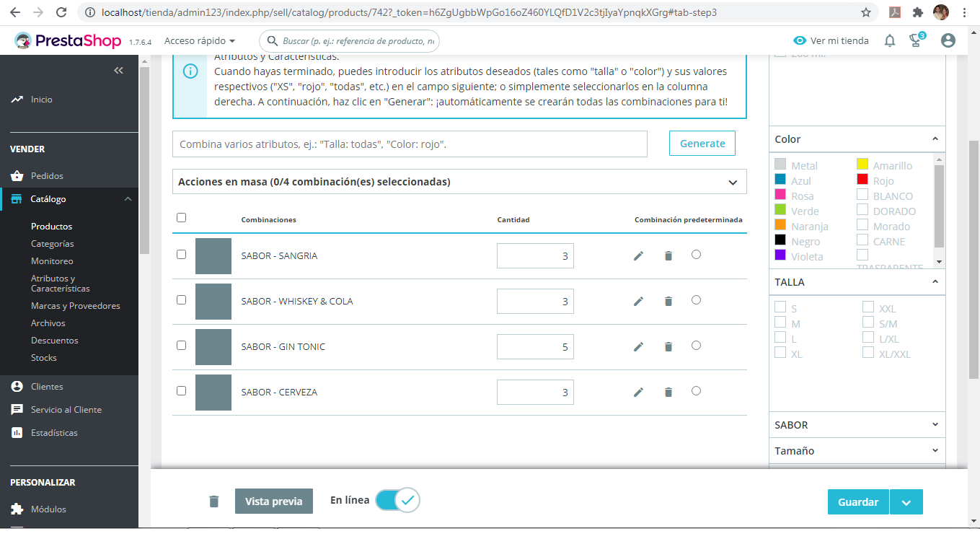
Task: Open Pedidos in the sidebar
Action: click(47, 176)
